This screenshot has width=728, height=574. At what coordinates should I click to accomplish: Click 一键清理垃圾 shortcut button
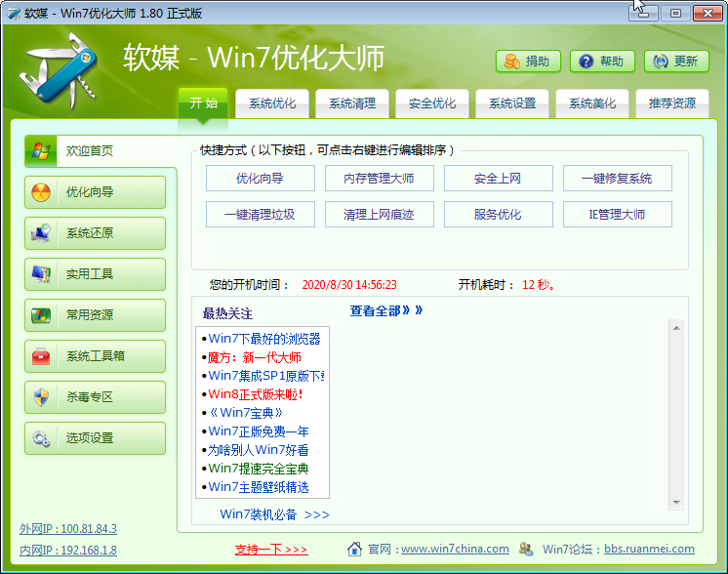pos(261,214)
